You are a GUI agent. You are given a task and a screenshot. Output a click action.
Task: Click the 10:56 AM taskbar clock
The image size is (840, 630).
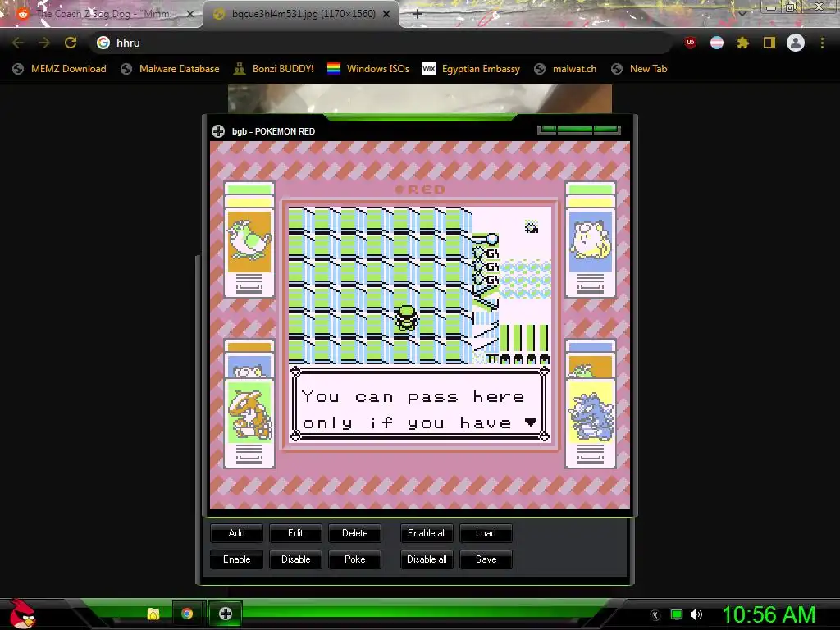pyautogui.click(x=769, y=614)
